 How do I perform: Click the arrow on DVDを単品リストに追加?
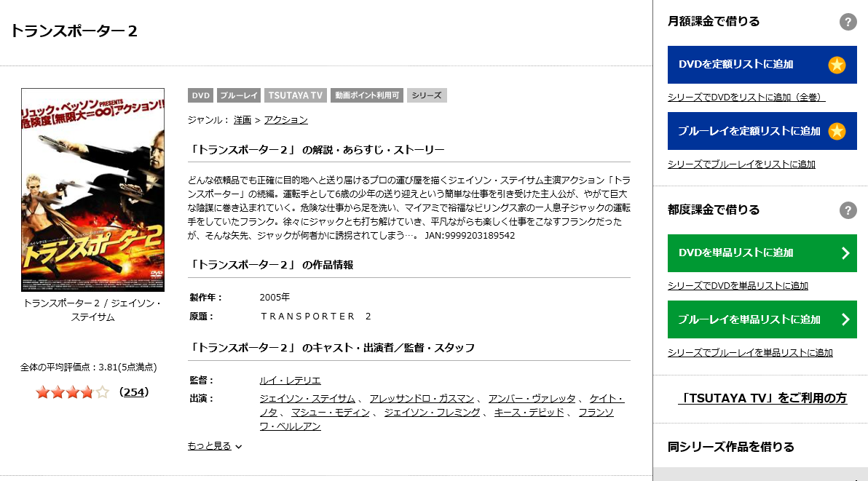pyautogui.click(x=845, y=253)
